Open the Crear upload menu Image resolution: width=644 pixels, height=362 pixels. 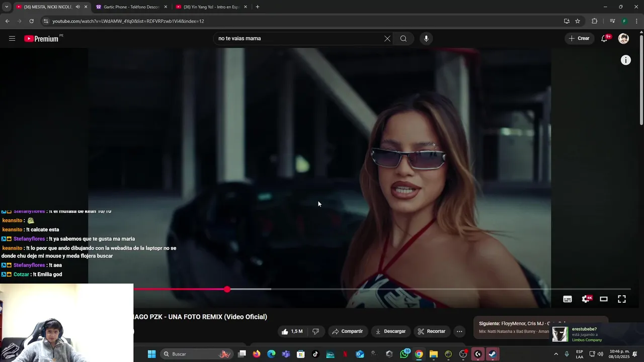(x=579, y=38)
